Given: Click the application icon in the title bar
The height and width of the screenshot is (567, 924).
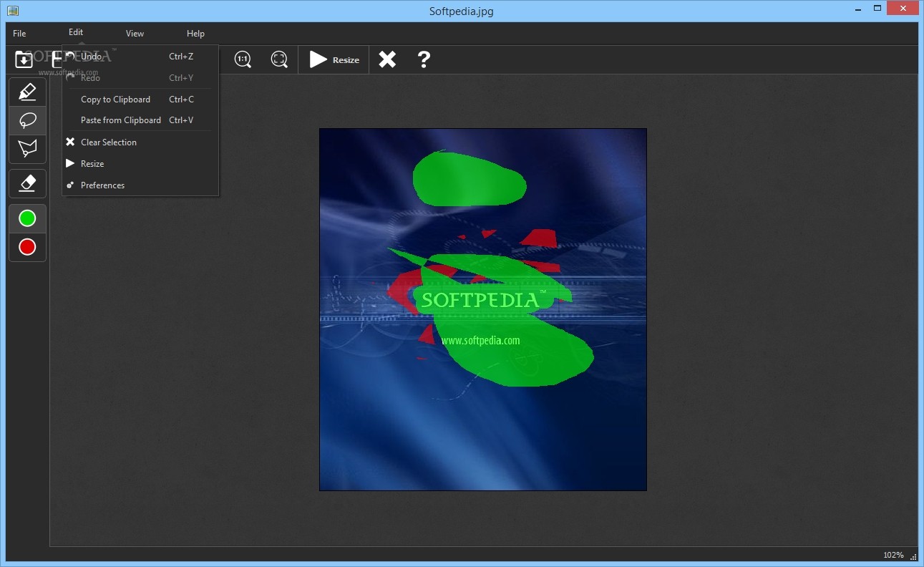Looking at the screenshot, I should [12, 11].
